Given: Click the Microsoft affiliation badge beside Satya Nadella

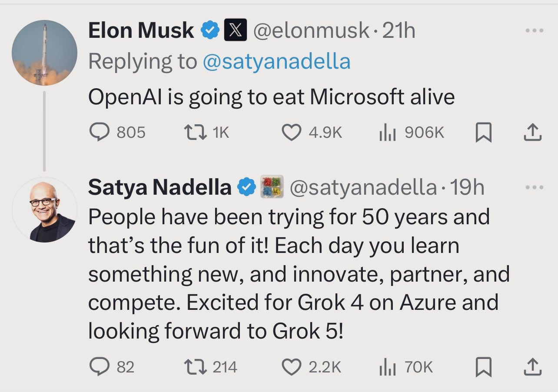Looking at the screenshot, I should coord(272,187).
